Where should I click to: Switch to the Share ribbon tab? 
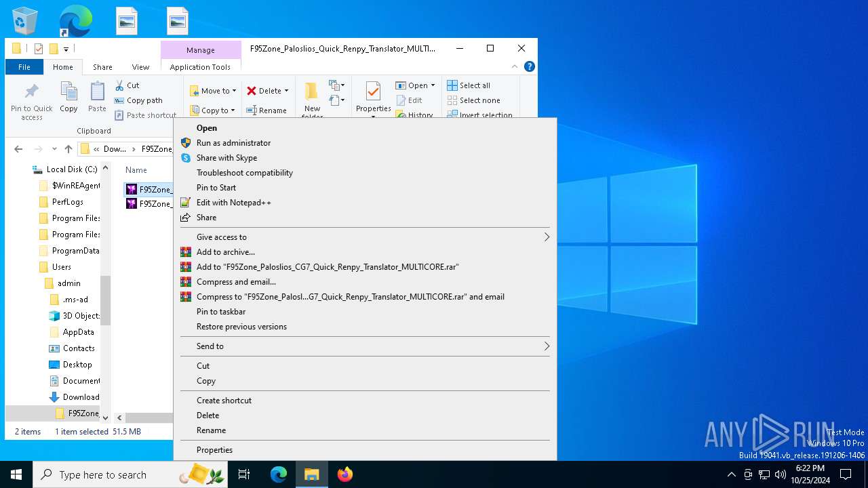[x=102, y=67]
